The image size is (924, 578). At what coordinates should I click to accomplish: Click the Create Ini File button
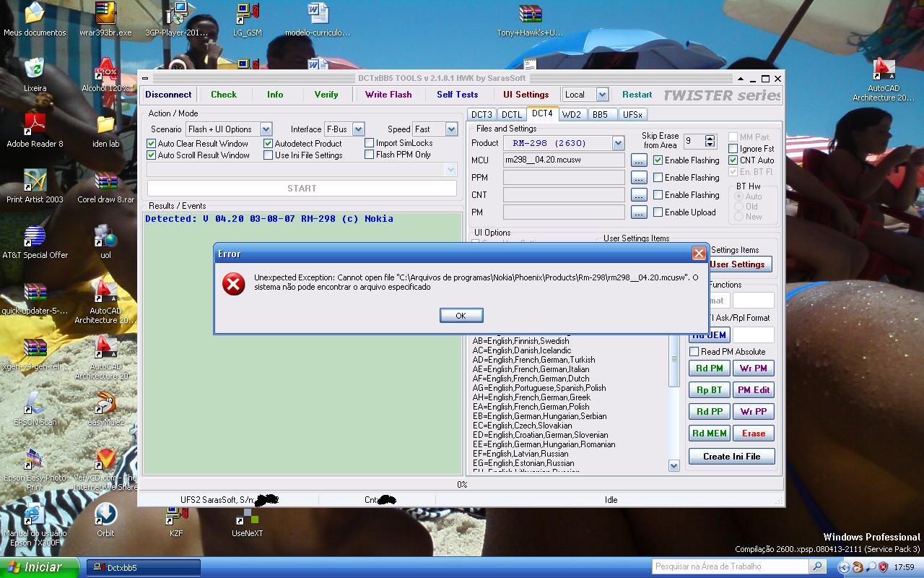(732, 457)
